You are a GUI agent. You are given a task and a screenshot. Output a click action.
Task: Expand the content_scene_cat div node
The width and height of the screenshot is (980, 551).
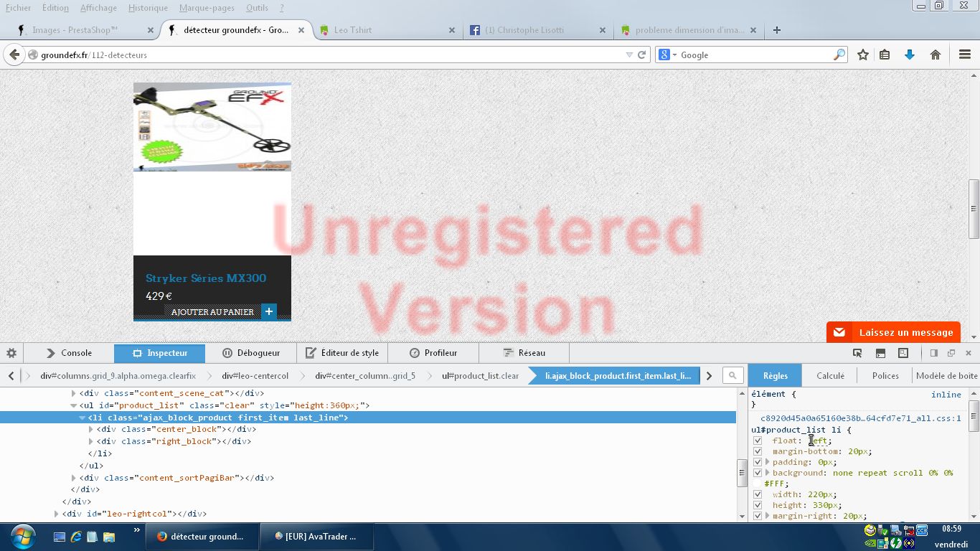(73, 393)
